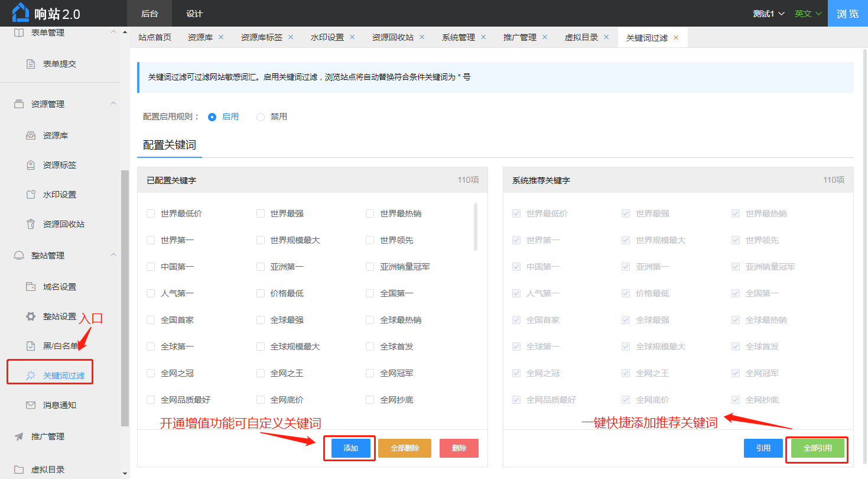Viewport: 868px width, 479px height.
Task: Tick the 亚洲第一 checkbox in configured keywords
Action: [261, 267]
